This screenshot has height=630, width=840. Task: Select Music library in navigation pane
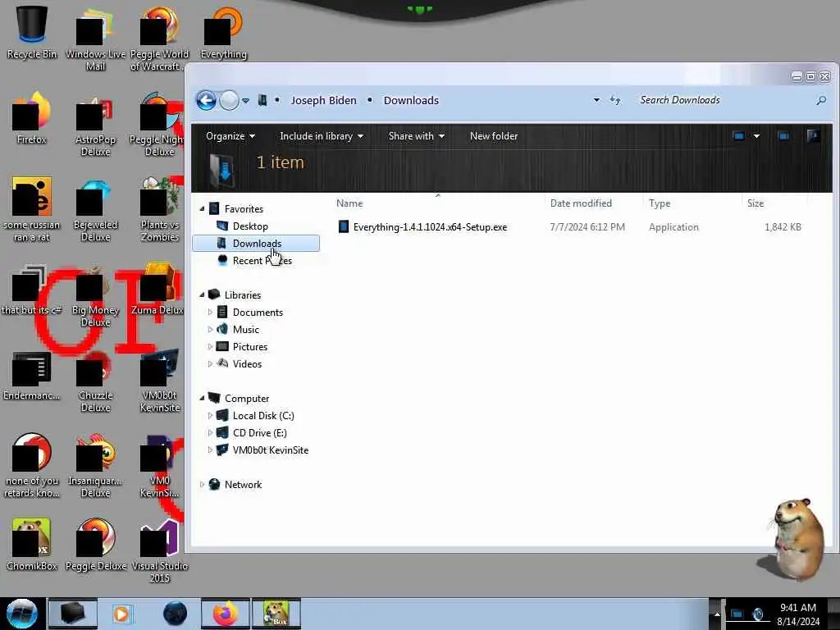246,330
